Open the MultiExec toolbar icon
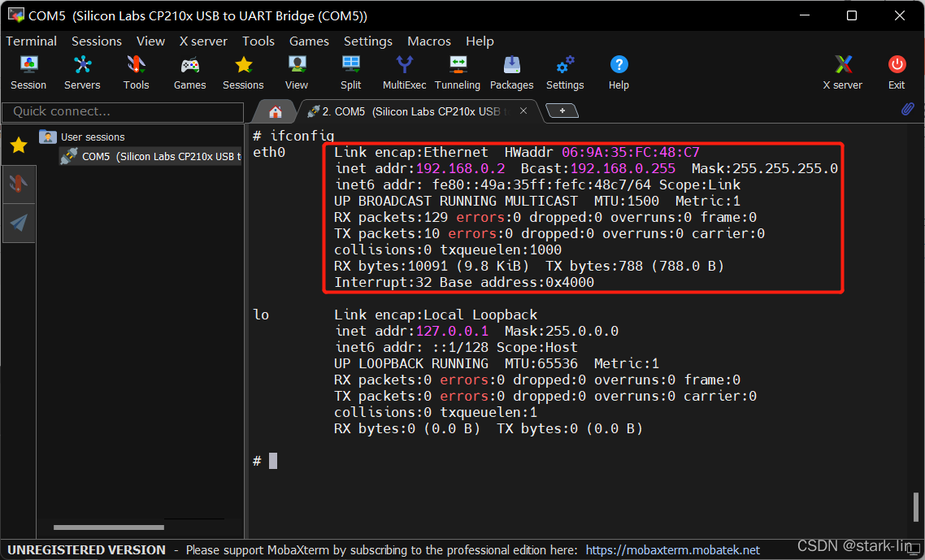This screenshot has width=925, height=560. (404, 72)
